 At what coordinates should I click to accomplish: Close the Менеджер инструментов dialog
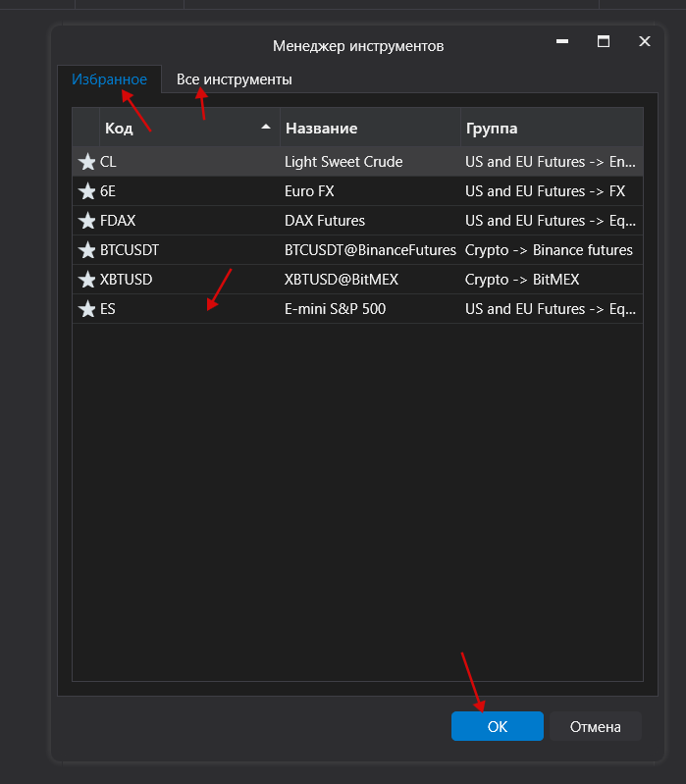tap(645, 41)
